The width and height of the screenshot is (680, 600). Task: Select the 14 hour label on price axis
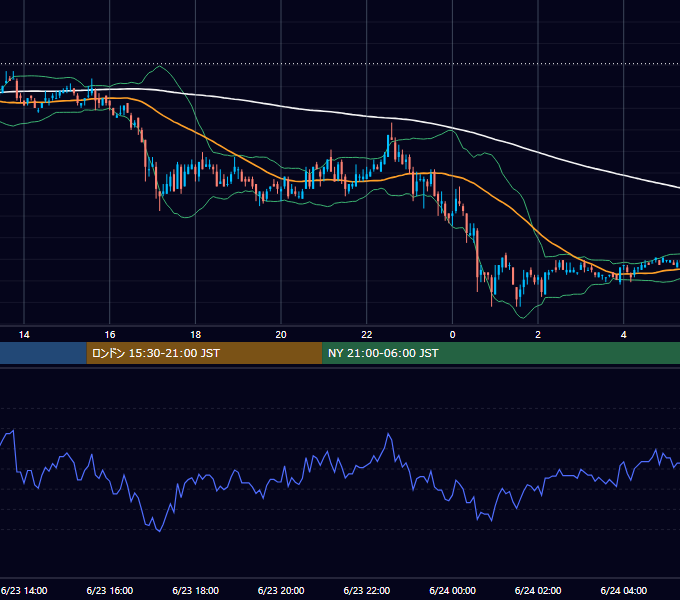coord(24,335)
